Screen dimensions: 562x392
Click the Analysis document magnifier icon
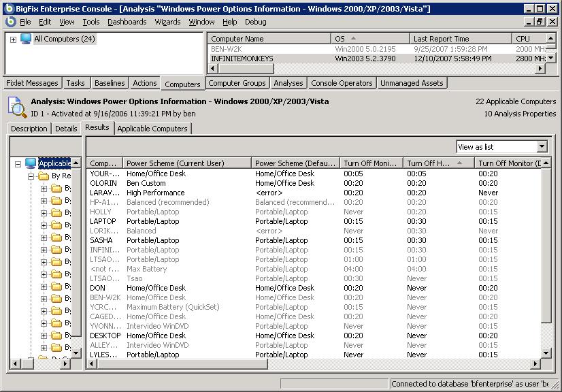tap(17, 108)
